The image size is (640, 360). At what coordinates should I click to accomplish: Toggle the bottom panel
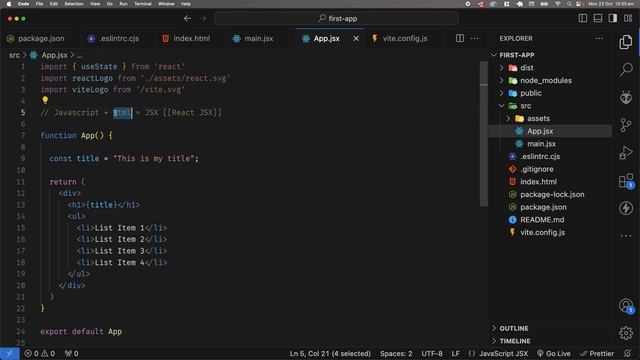[x=598, y=18]
